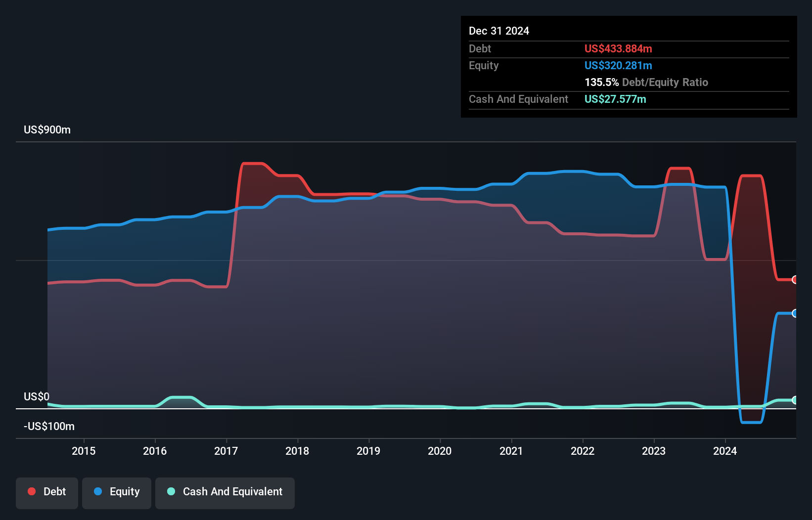Click the 2016 x-axis label
The width and height of the screenshot is (812, 520).
pos(155,451)
